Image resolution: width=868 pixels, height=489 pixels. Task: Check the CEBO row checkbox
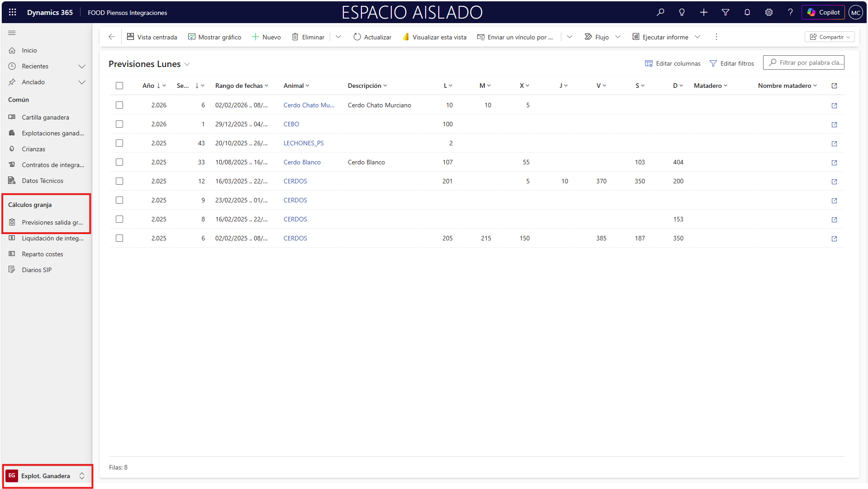(119, 124)
